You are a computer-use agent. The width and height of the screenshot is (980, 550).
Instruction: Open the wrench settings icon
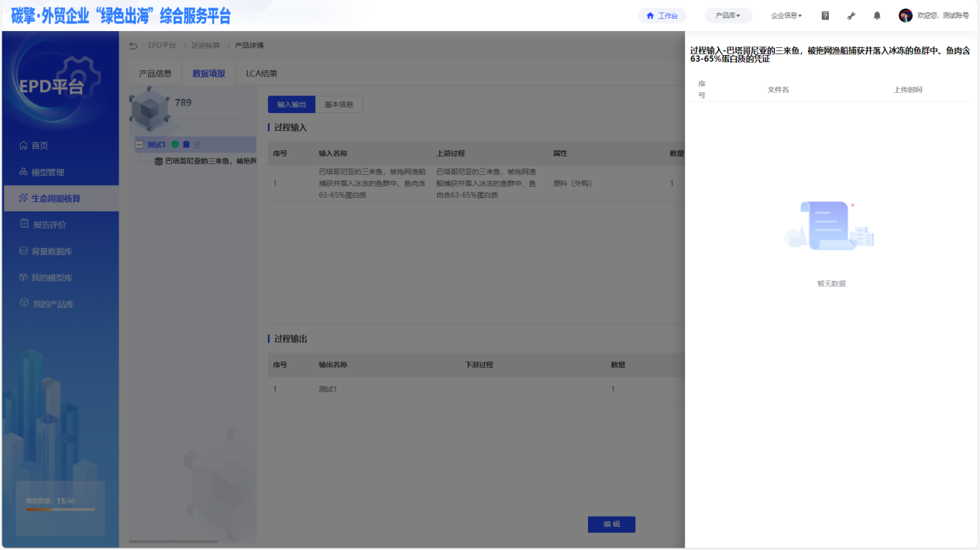pos(851,15)
